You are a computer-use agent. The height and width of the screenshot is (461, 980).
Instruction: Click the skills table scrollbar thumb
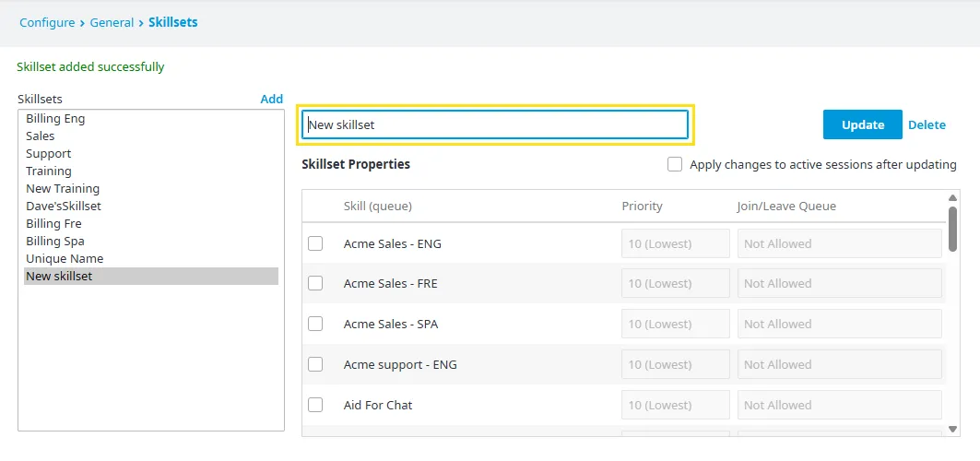[x=953, y=229]
